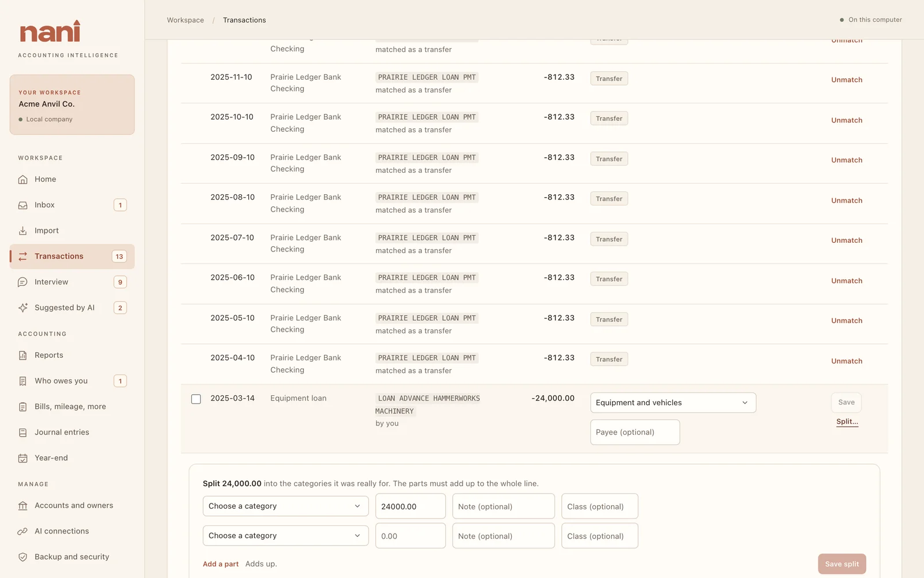
Task: Click the Split... link
Action: tap(847, 421)
